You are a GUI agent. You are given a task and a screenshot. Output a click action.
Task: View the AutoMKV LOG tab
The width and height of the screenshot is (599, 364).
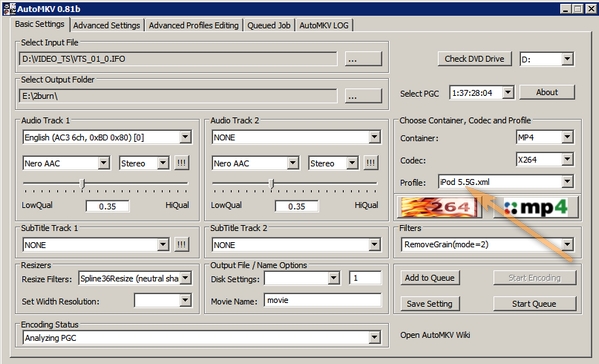click(x=324, y=25)
